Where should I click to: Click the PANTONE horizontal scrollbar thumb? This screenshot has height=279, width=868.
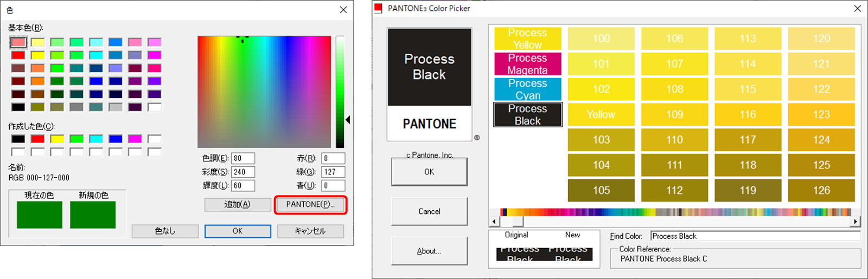pos(518,222)
